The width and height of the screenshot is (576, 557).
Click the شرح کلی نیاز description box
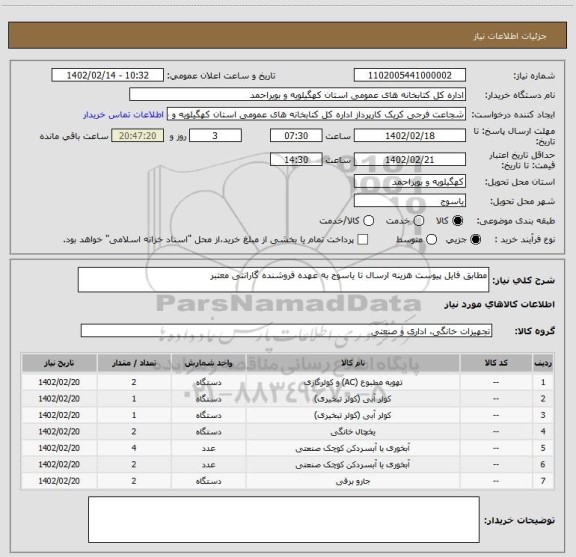pyautogui.click(x=283, y=280)
